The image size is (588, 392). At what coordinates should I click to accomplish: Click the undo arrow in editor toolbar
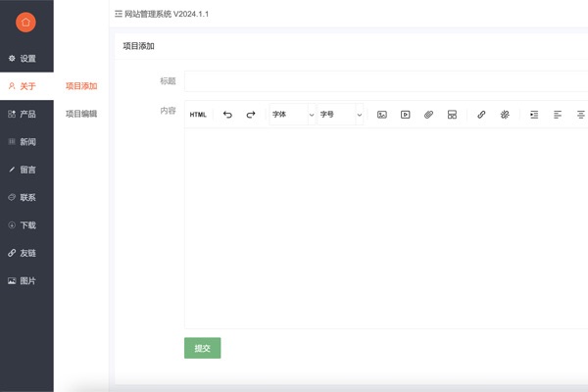[x=227, y=115]
